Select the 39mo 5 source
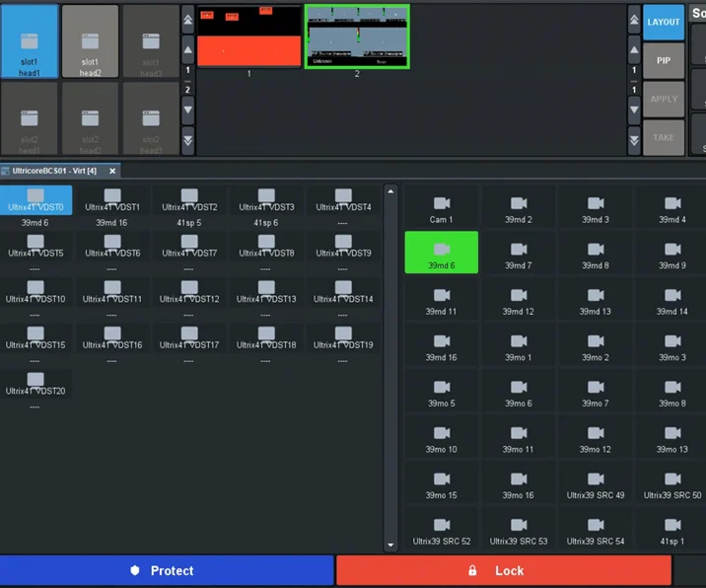This screenshot has width=706, height=588. tap(442, 391)
